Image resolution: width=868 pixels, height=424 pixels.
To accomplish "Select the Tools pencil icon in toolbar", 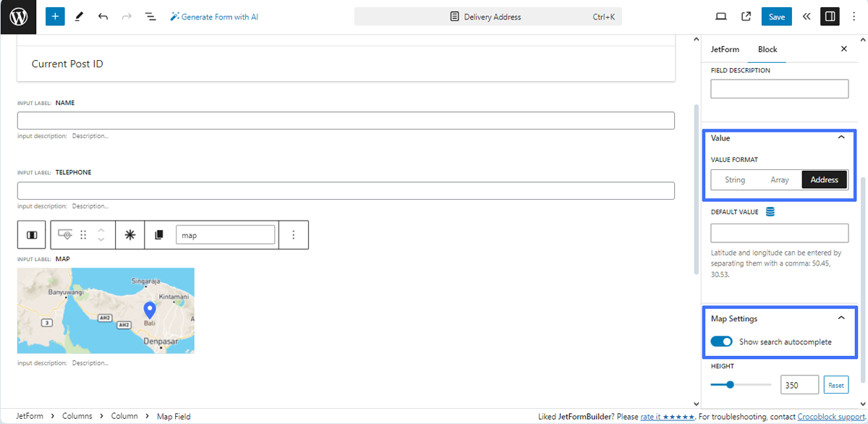I will tap(79, 16).
